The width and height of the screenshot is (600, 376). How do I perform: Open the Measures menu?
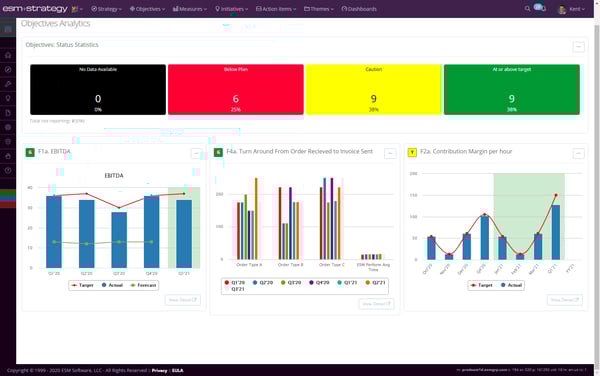tap(189, 9)
